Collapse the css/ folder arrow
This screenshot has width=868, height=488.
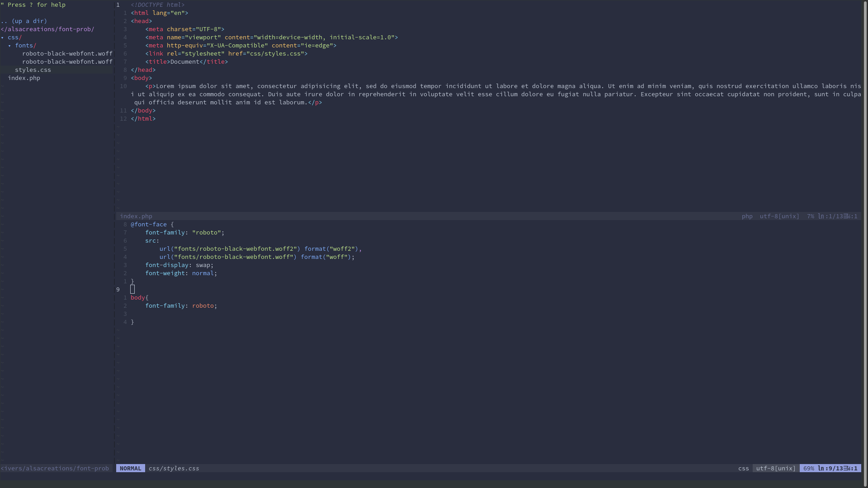3,38
